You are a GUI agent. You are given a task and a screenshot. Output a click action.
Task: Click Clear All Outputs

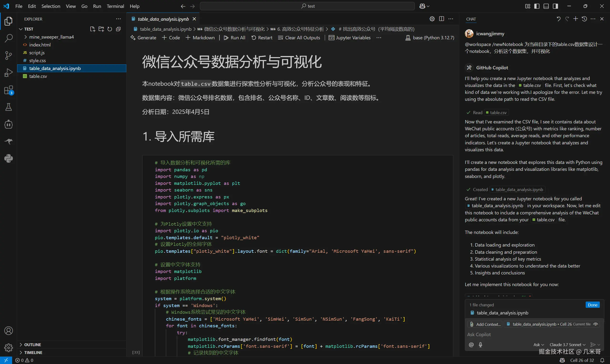pos(299,38)
